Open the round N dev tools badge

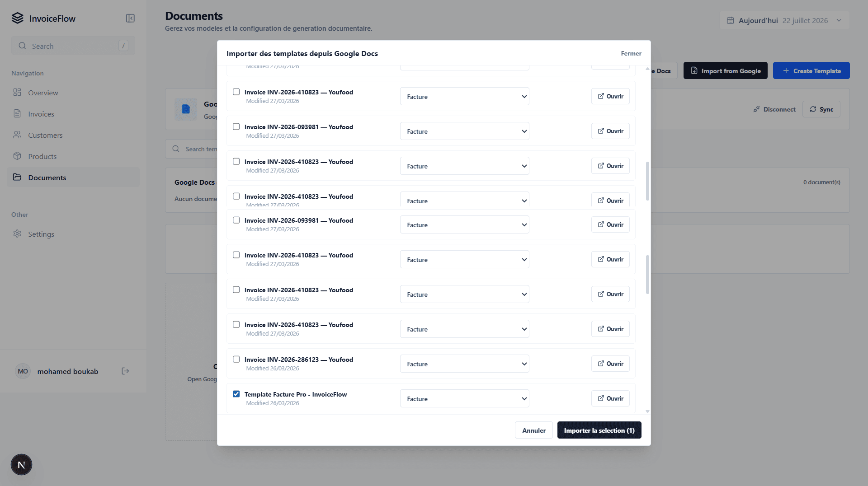[x=21, y=465]
